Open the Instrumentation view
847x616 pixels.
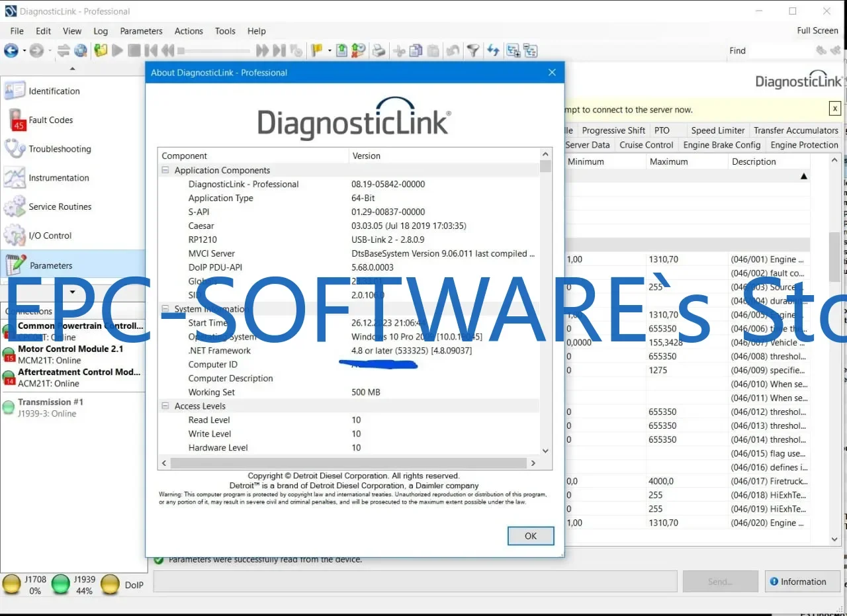click(58, 177)
